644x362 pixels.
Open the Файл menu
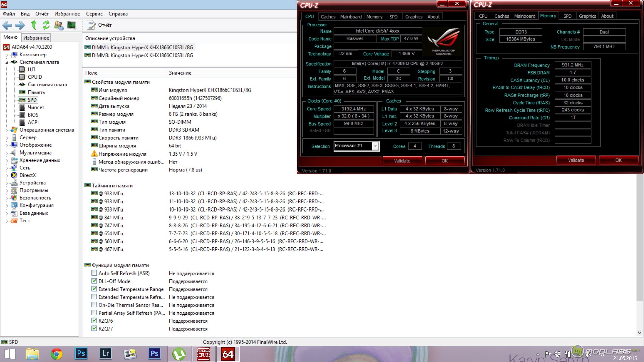point(9,14)
